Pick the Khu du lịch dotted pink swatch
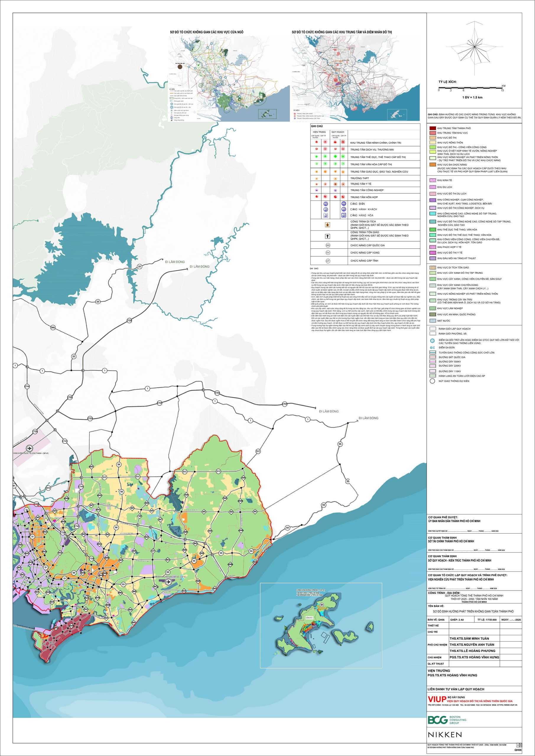 432,187
